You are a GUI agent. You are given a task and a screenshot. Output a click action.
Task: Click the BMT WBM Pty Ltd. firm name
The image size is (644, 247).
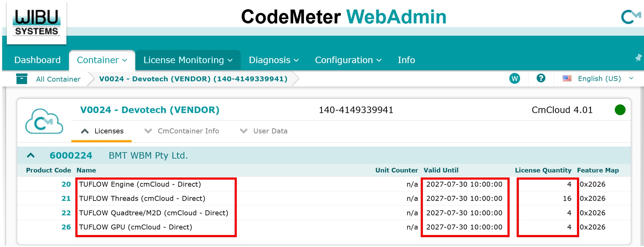pos(148,155)
